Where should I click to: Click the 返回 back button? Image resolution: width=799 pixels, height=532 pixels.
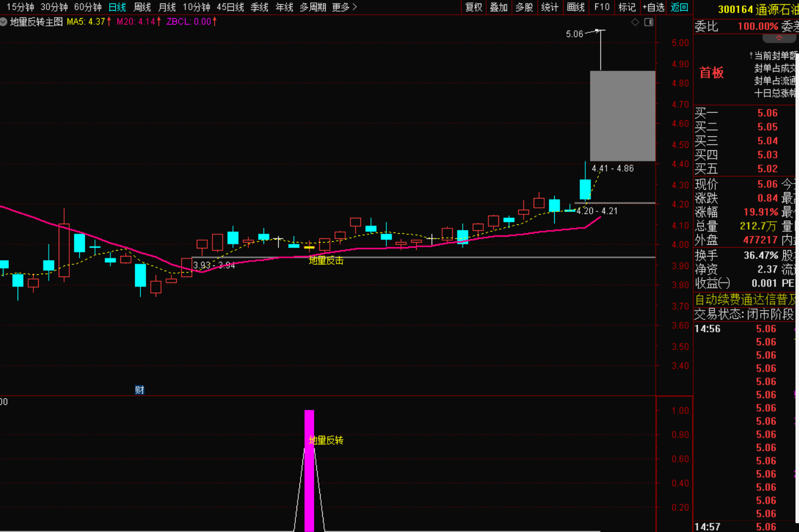(x=679, y=7)
